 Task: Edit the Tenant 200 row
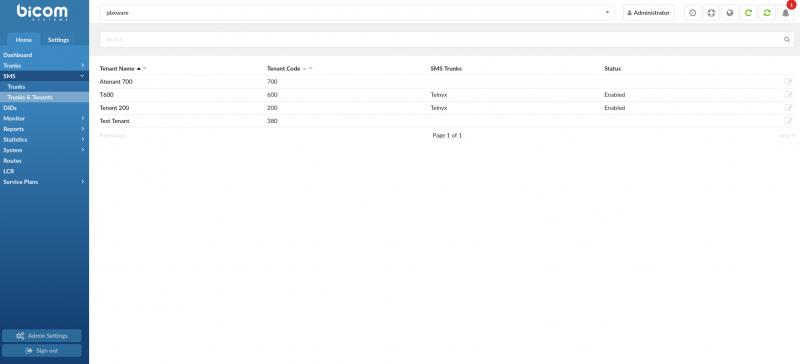[788, 108]
